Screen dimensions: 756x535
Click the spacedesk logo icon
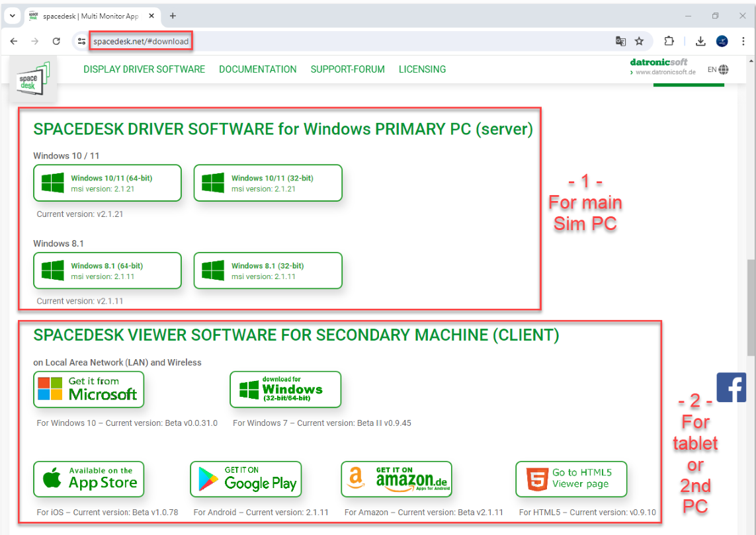click(33, 79)
